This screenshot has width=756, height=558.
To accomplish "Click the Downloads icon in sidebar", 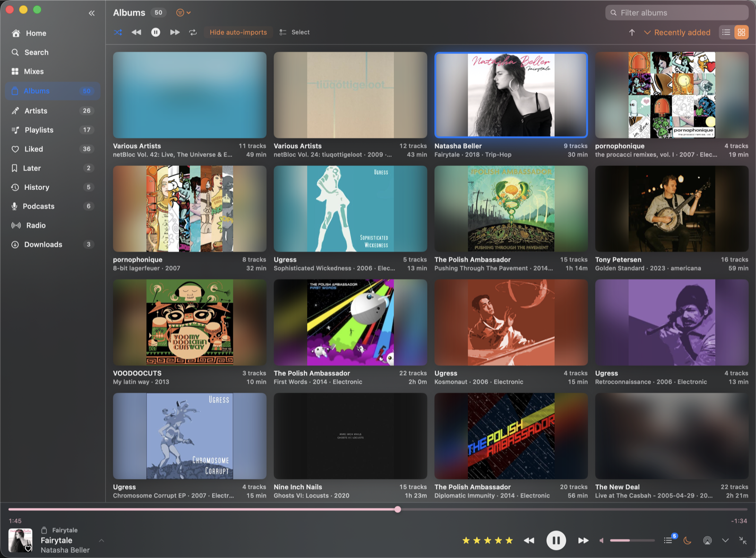I will click(15, 245).
